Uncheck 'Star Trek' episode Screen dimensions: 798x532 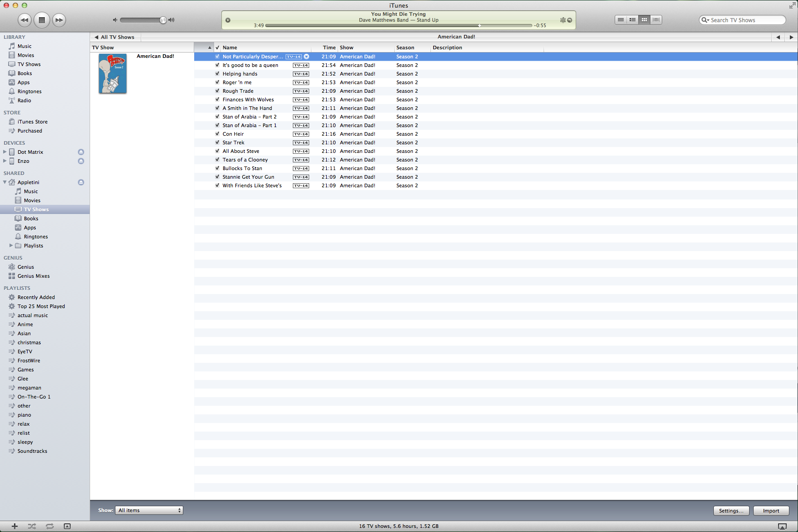coord(217,142)
